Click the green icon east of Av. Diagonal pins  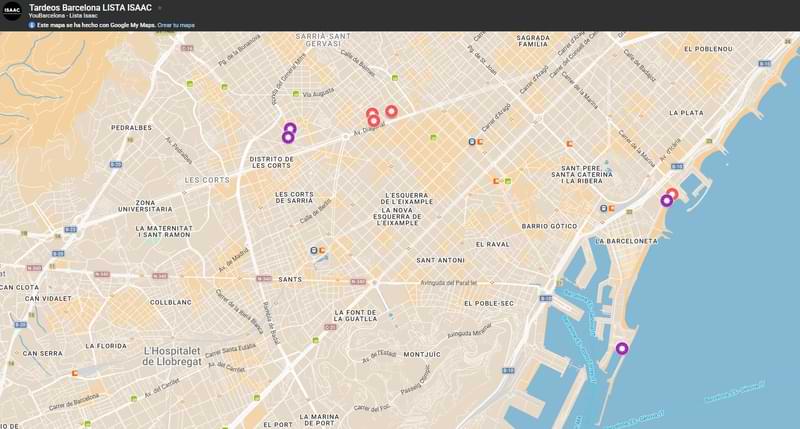pyautogui.click(x=433, y=137)
